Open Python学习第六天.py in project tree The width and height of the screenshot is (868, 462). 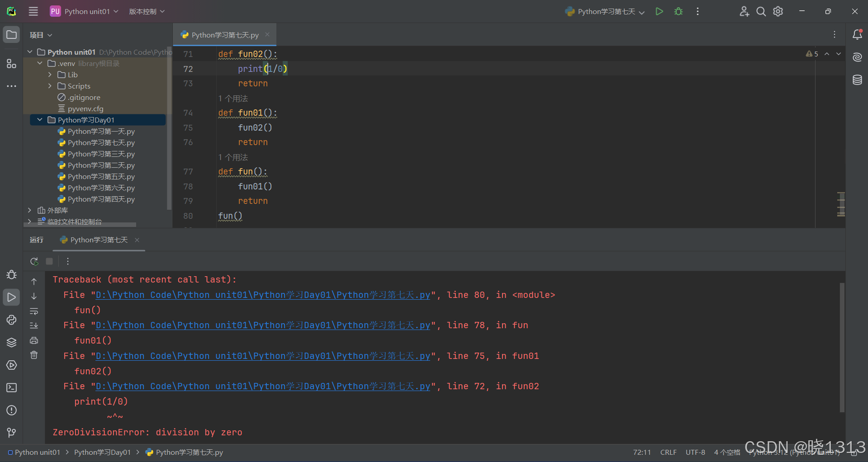pyautogui.click(x=96, y=188)
